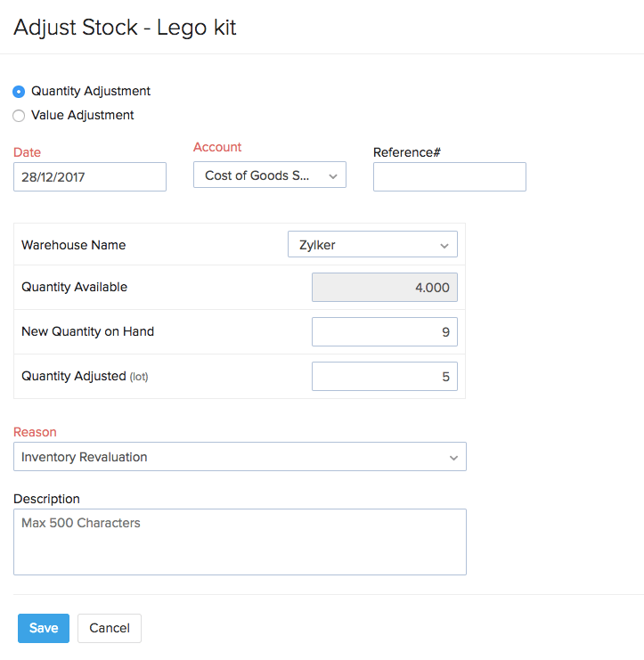Click the Quantity Adjustment label text
The image size is (644, 660).
[x=91, y=91]
